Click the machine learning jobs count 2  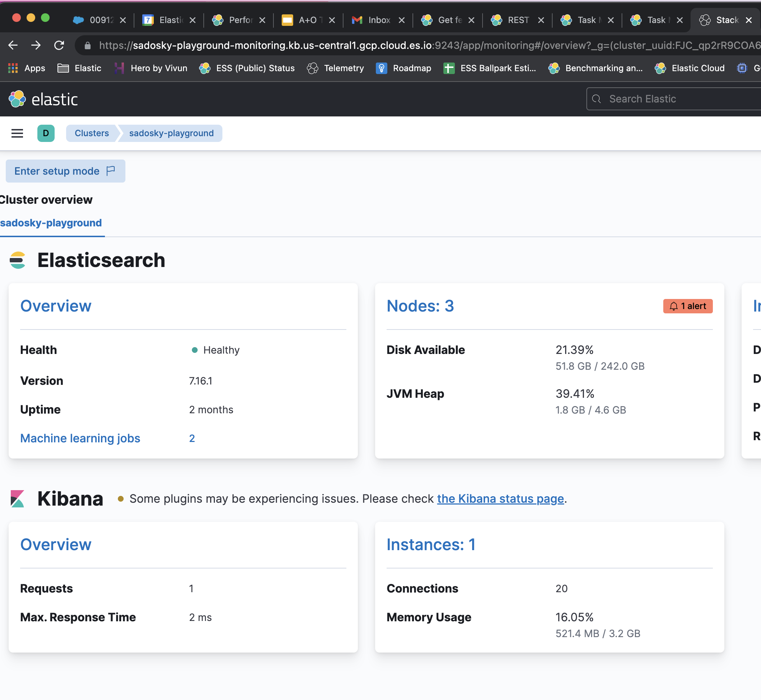pyautogui.click(x=192, y=438)
